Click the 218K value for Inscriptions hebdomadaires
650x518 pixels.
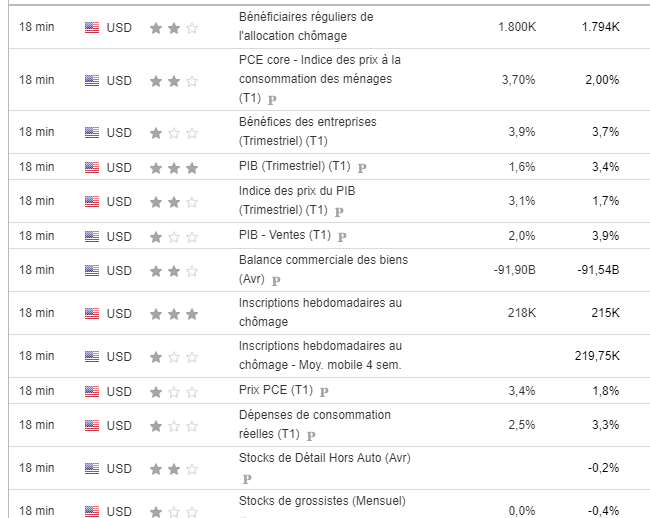pos(520,314)
